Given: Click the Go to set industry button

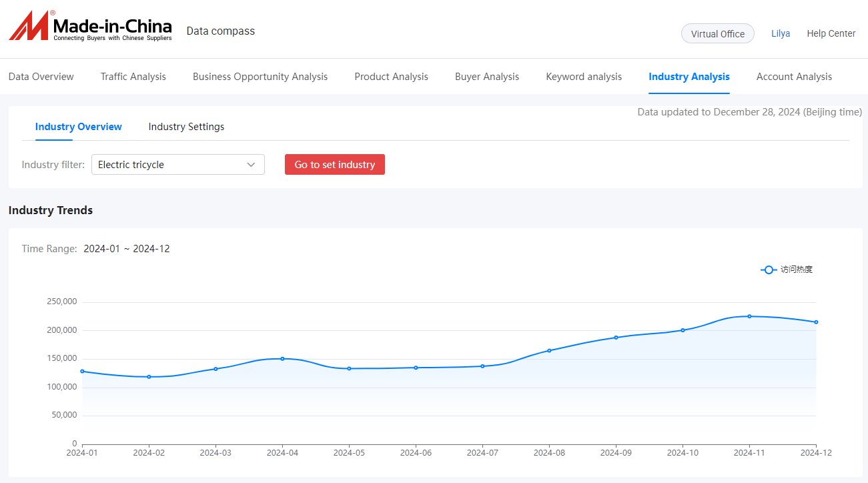Looking at the screenshot, I should pyautogui.click(x=335, y=165).
